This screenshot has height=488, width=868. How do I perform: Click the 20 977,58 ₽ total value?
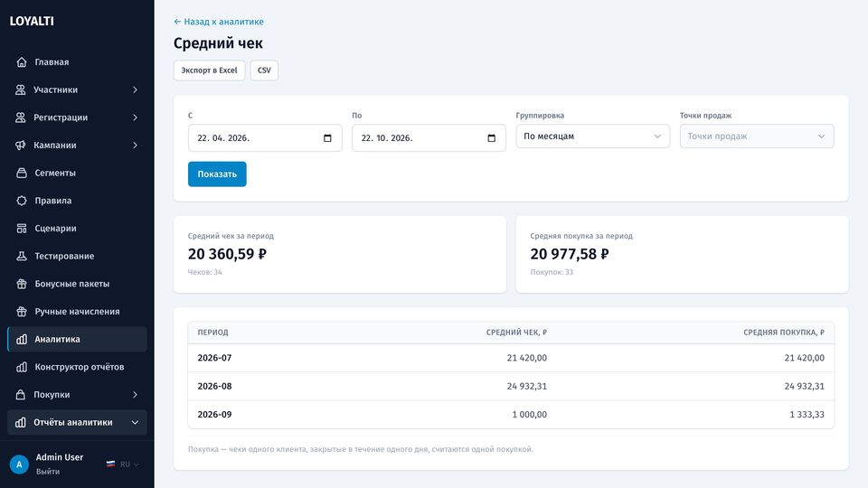pyautogui.click(x=569, y=254)
